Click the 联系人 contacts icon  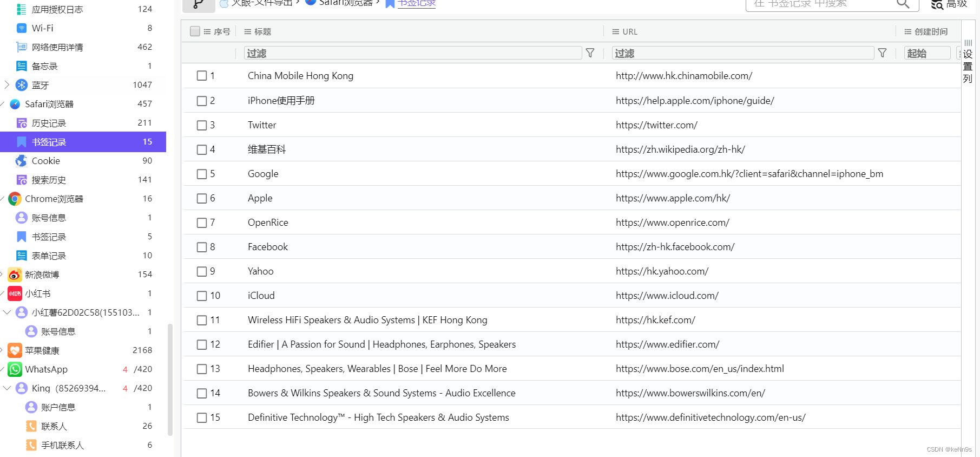31,426
